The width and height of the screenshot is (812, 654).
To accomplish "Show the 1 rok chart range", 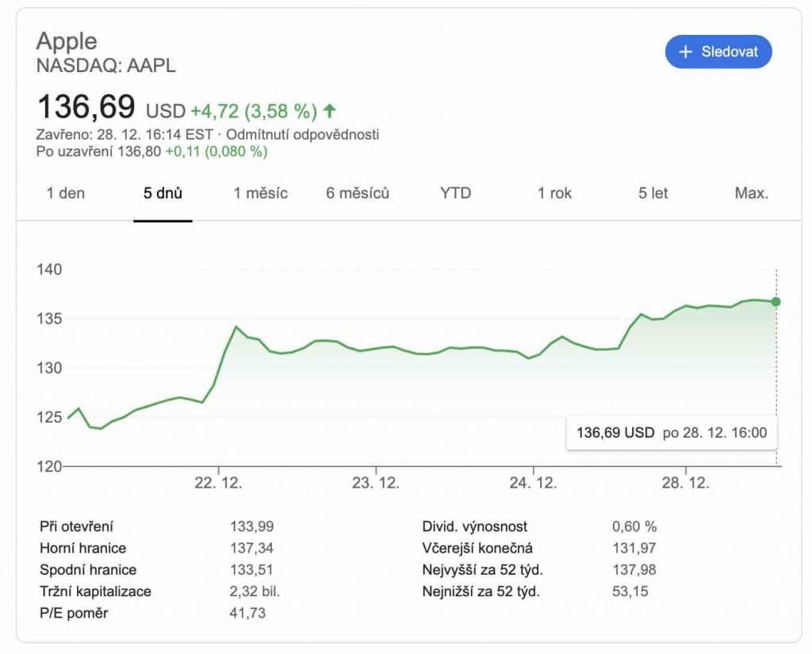I will tap(554, 193).
